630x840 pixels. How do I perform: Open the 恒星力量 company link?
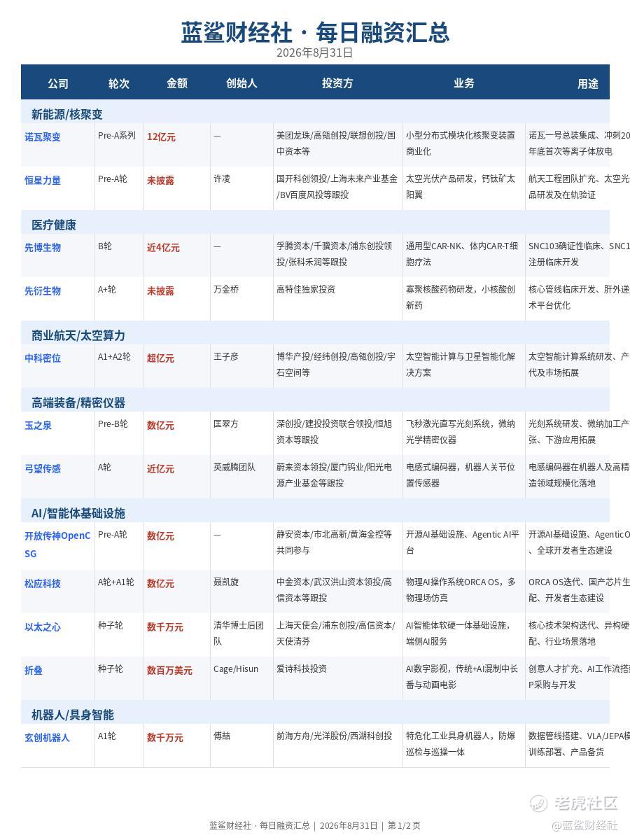[43, 181]
